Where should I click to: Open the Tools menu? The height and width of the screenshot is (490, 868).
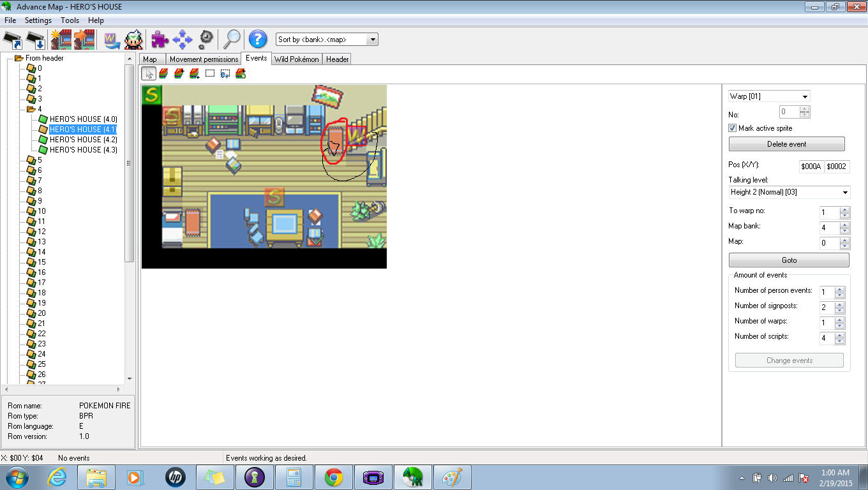(x=70, y=20)
